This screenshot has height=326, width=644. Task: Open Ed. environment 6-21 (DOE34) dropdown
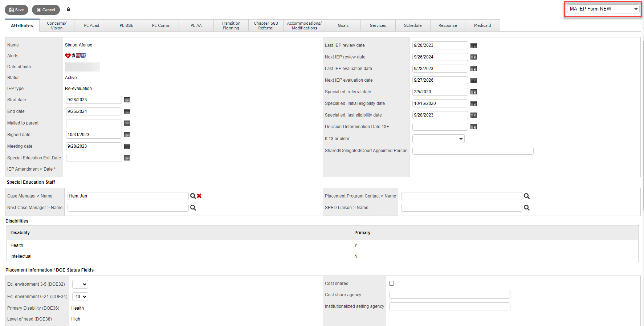point(80,297)
